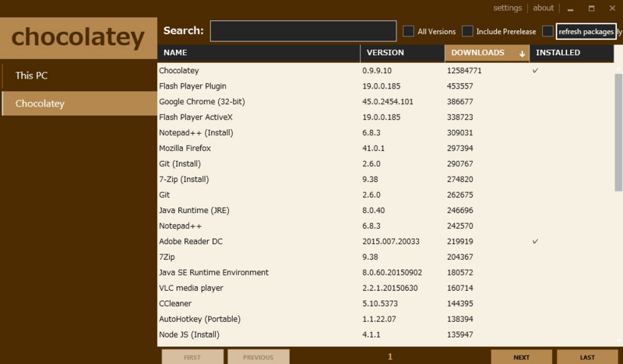623x364 pixels.
Task: Select the Google Chrome (32-bit) row
Action: pos(385,102)
